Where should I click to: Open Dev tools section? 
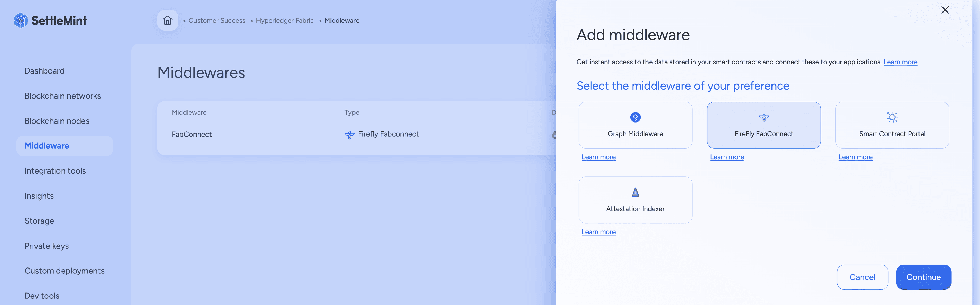tap(42, 296)
